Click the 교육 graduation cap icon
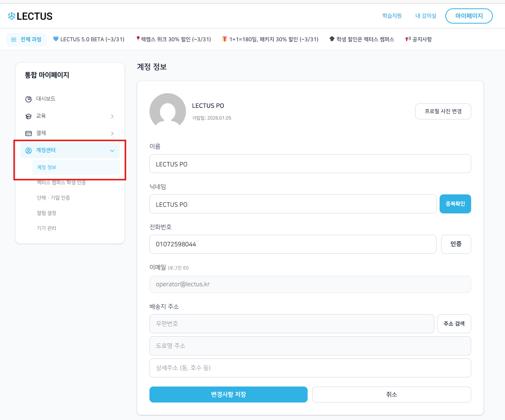Screen dimensions: 505x420 click(29, 116)
